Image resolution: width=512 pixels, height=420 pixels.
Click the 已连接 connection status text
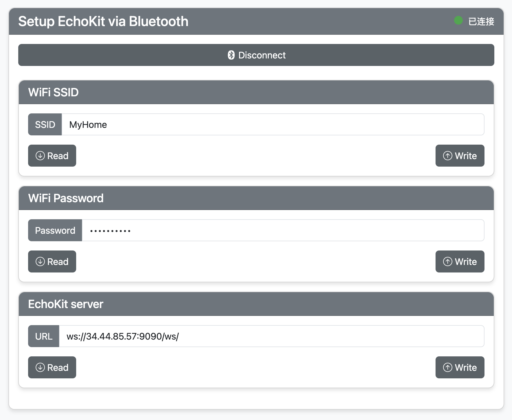point(481,21)
